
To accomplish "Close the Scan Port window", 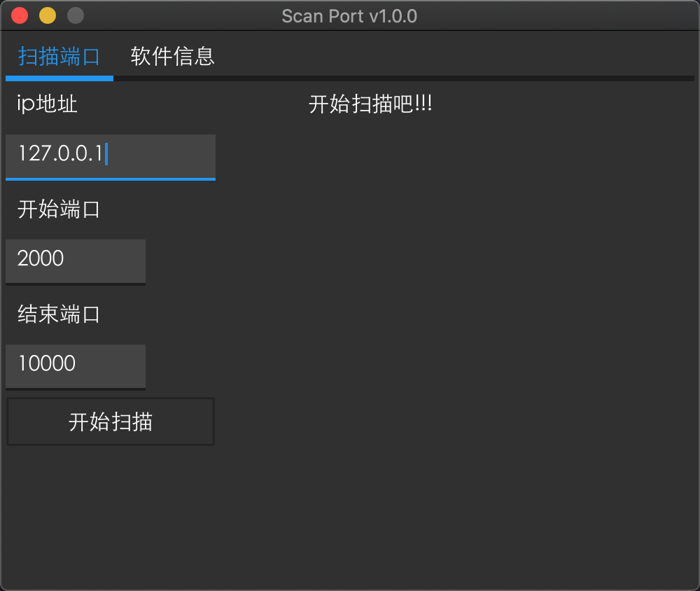I will (20, 15).
